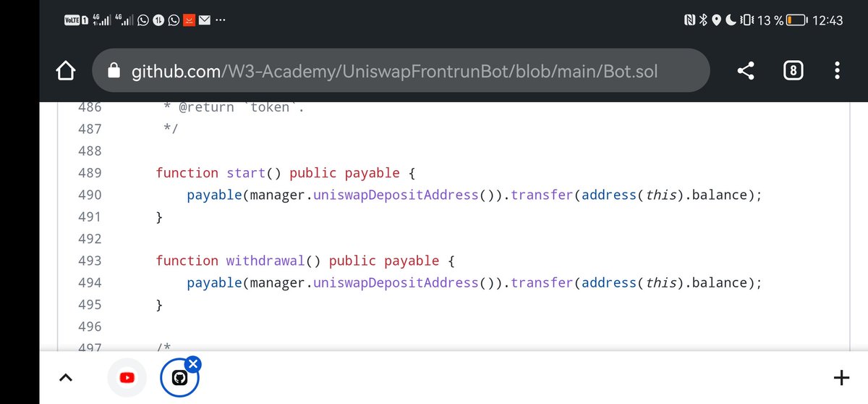Tap the notification overflow dots
This screenshot has height=404, width=868.
click(x=220, y=21)
